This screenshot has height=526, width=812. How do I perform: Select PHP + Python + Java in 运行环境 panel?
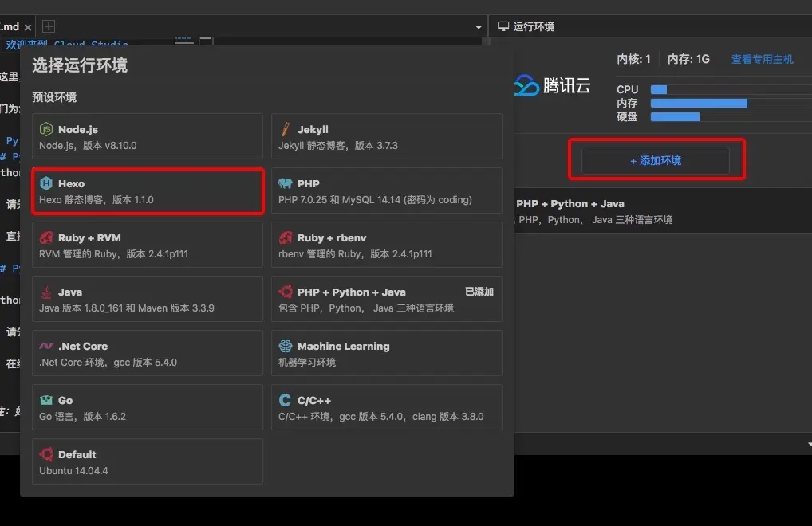point(663,211)
